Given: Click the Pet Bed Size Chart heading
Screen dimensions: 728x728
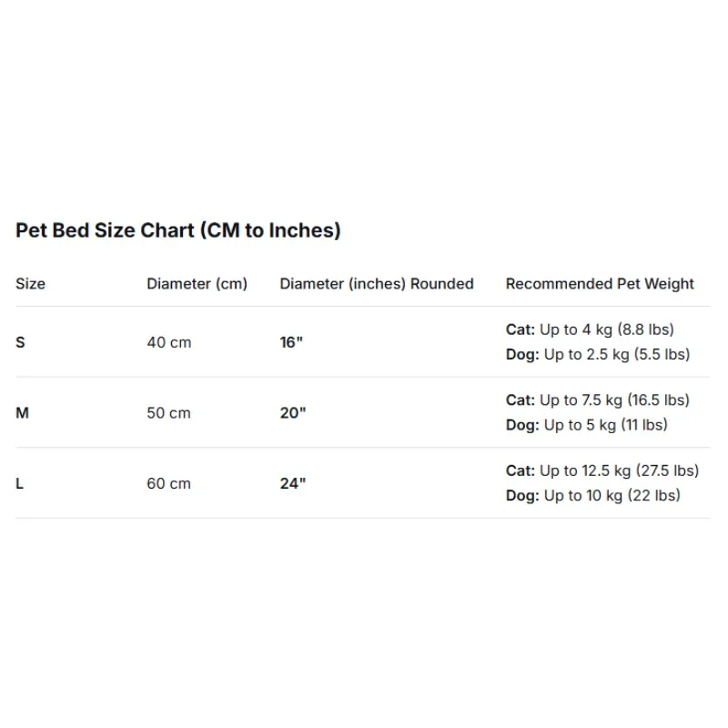Looking at the screenshot, I should tap(178, 230).
